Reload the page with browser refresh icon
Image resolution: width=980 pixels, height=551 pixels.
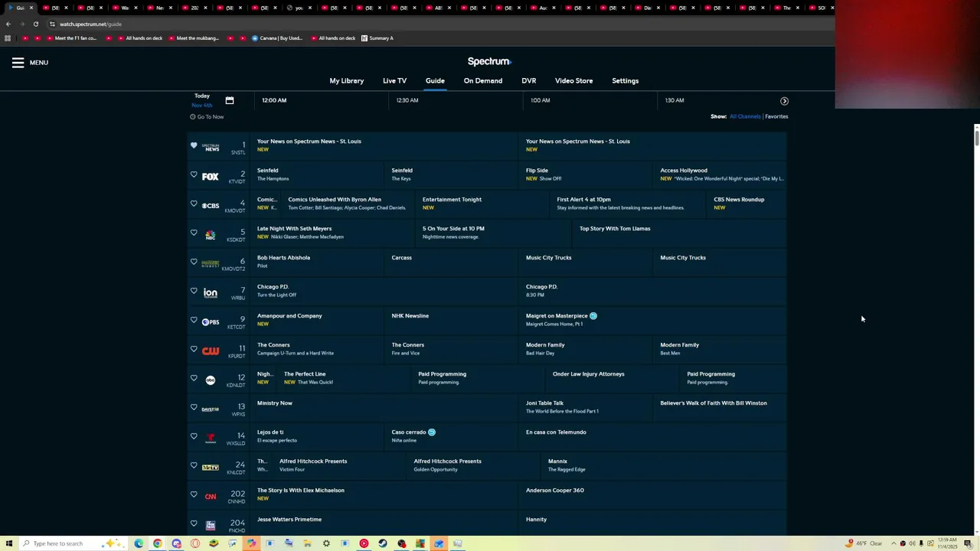click(x=35, y=24)
